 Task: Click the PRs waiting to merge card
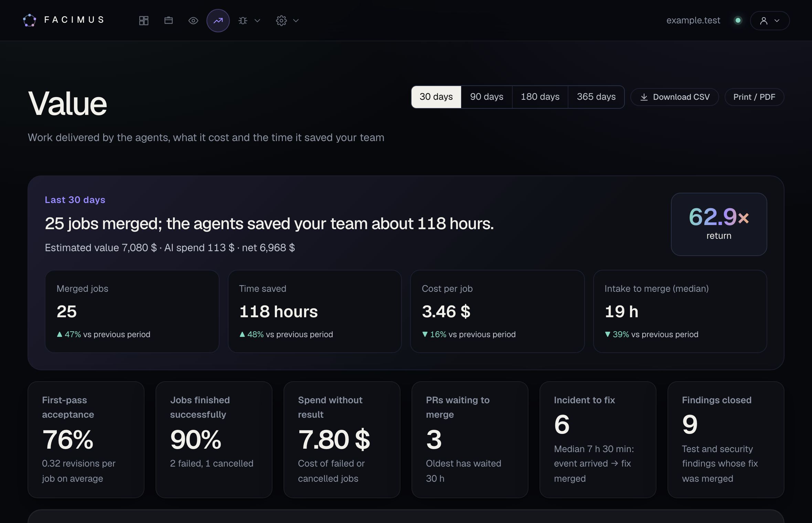click(x=470, y=439)
